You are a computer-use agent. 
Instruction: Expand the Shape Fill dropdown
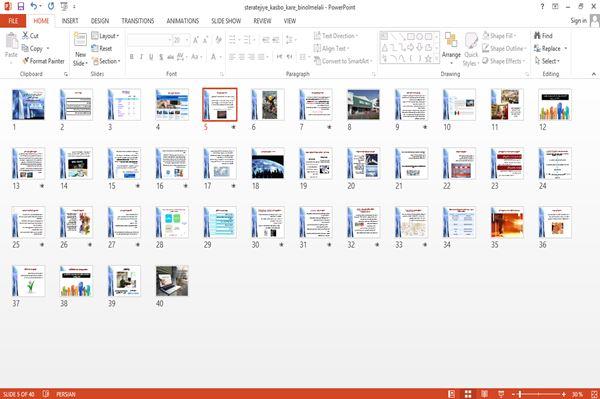tap(499, 36)
